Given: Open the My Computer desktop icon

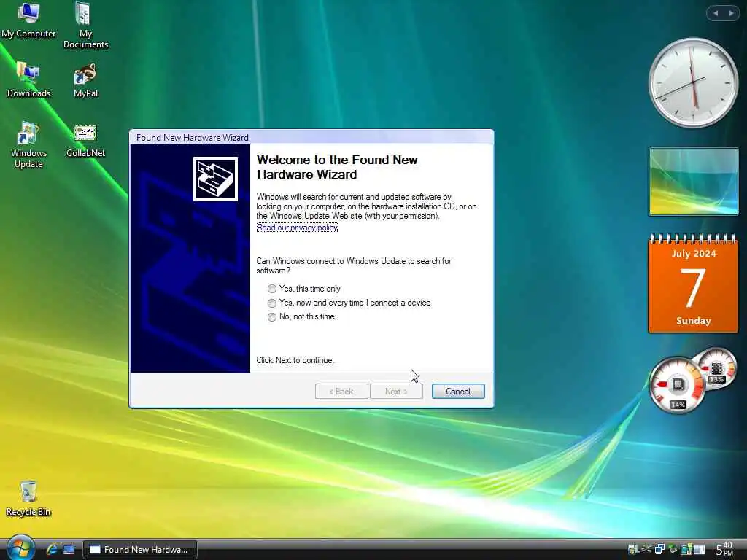Looking at the screenshot, I should [28, 20].
